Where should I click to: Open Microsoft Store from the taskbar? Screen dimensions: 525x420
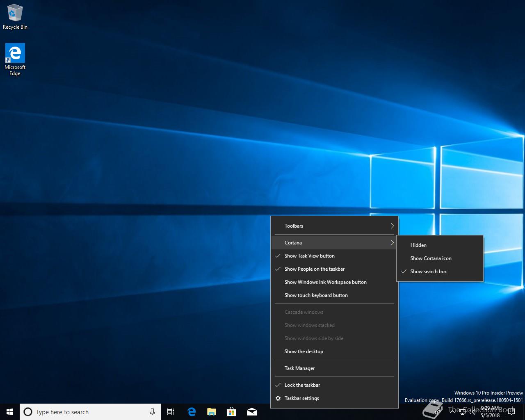point(232,412)
